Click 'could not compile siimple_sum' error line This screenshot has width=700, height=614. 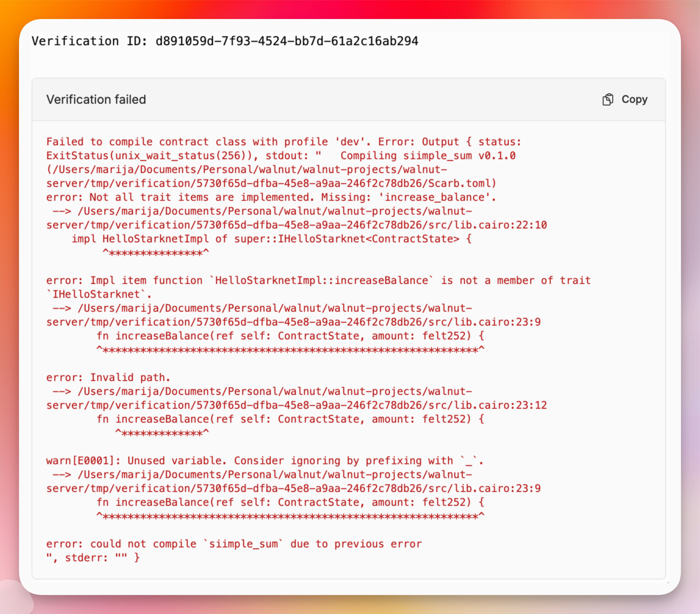click(x=234, y=544)
